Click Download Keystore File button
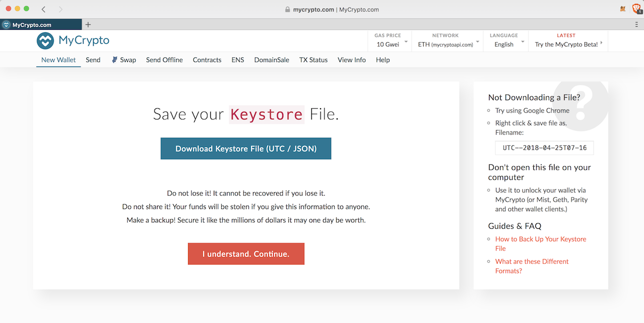Image resolution: width=644 pixels, height=323 pixels. point(246,149)
